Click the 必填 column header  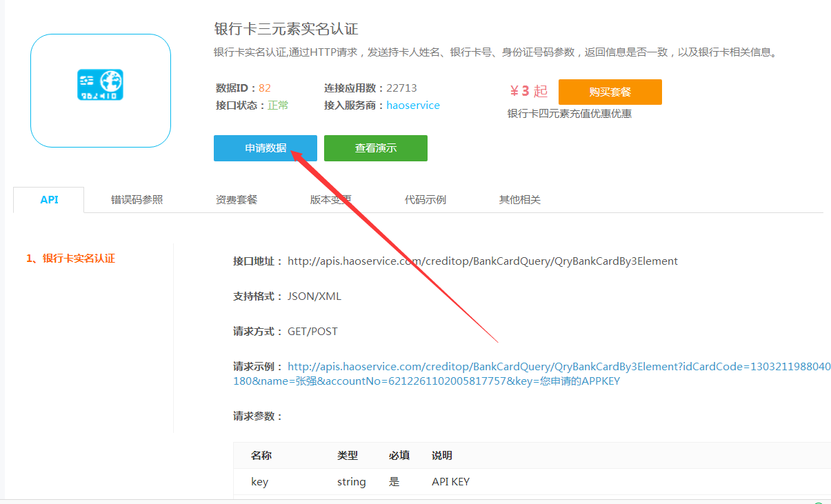coord(399,456)
